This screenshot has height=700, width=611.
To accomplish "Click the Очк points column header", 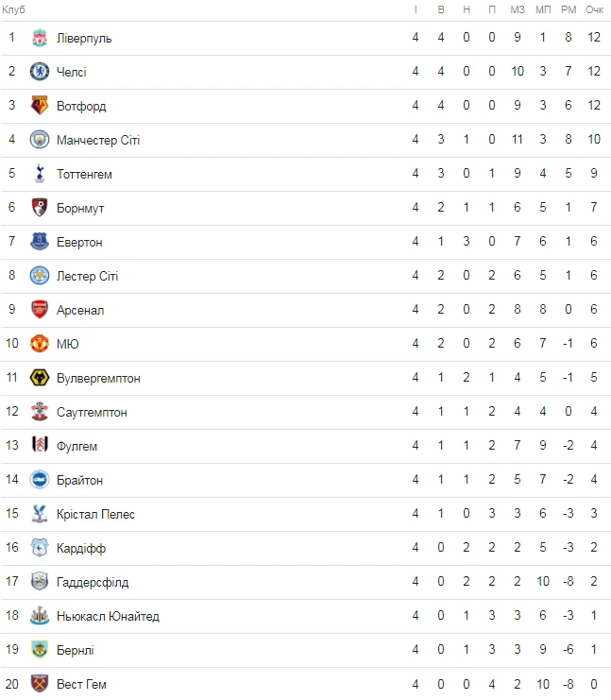I will pyautogui.click(x=594, y=9).
